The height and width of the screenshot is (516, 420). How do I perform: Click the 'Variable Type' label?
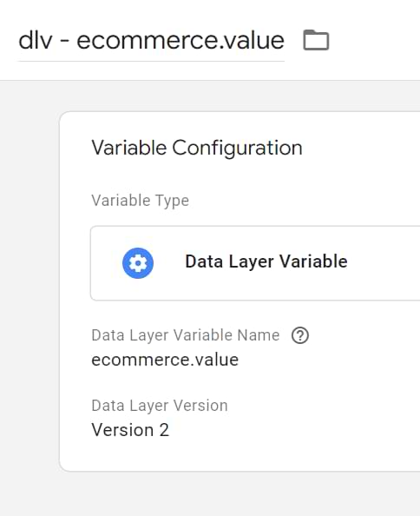point(141,201)
